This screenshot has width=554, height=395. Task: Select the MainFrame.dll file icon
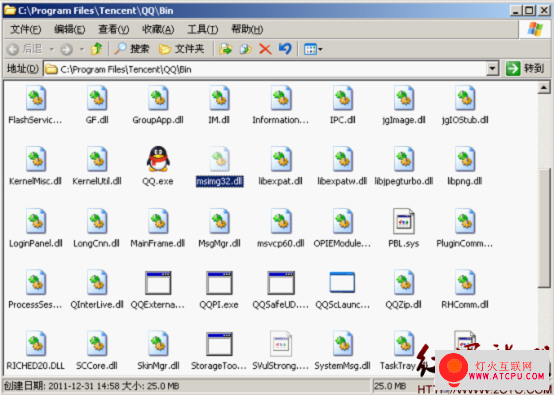coord(158,221)
